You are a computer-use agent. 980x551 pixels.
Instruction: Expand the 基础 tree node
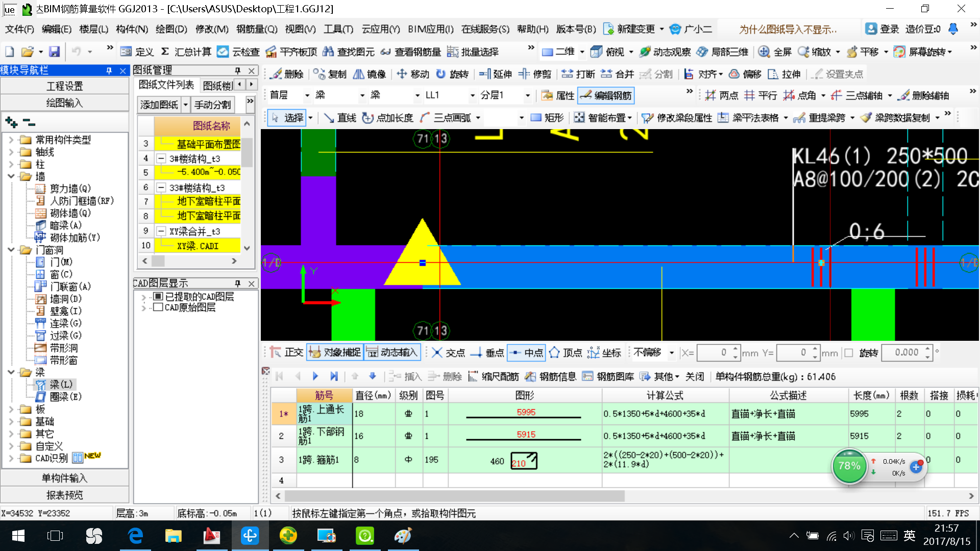(x=11, y=421)
